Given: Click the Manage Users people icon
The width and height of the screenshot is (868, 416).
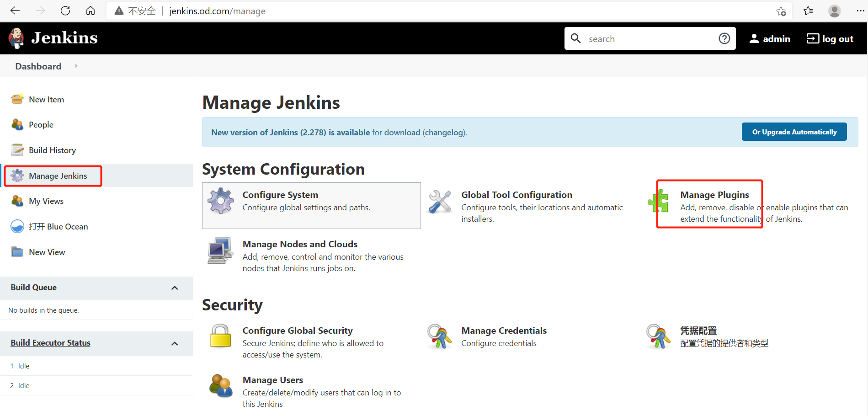Looking at the screenshot, I should click(x=221, y=386).
